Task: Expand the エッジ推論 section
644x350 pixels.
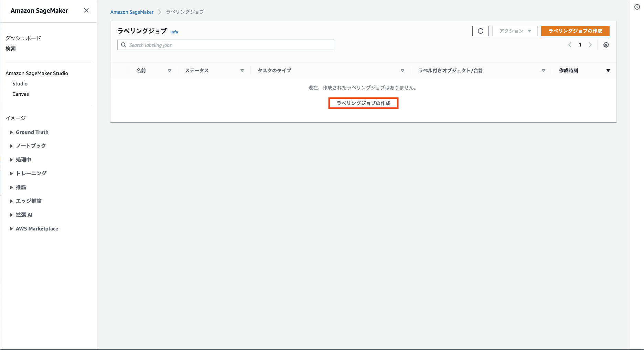Action: [x=11, y=201]
